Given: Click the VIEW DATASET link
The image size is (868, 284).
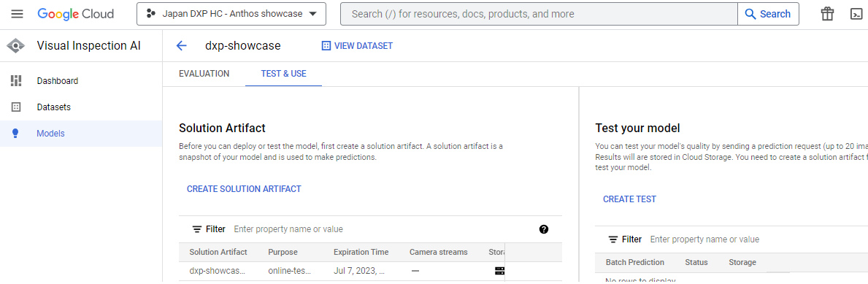Looking at the screenshot, I should point(358,46).
